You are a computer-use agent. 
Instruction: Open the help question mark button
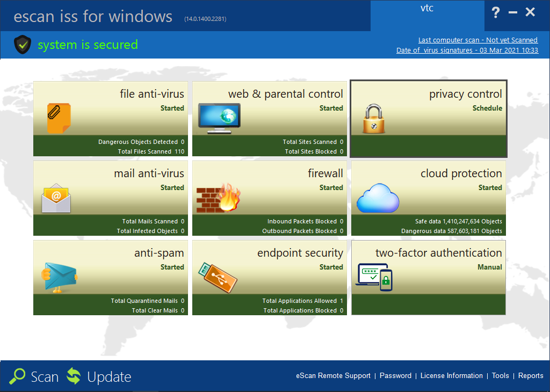(x=496, y=13)
